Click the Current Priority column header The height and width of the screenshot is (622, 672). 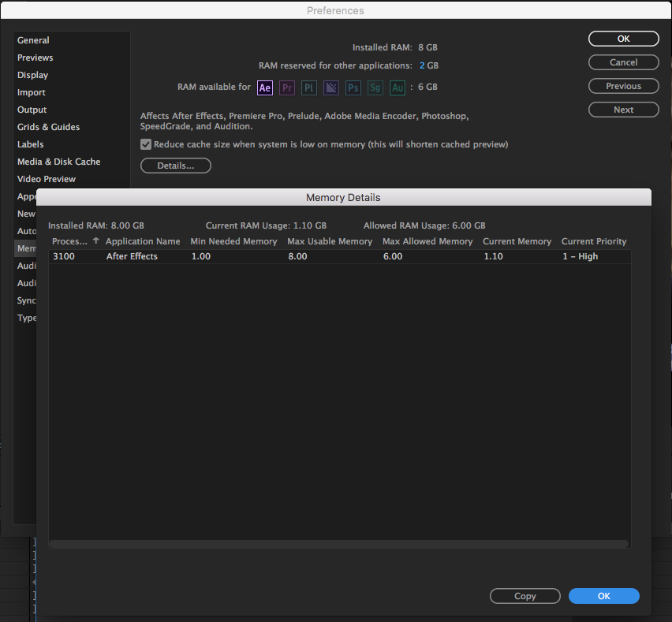coord(594,241)
